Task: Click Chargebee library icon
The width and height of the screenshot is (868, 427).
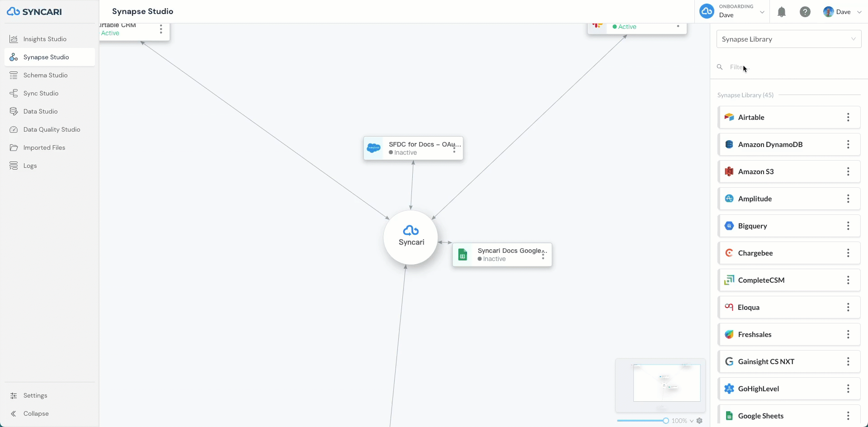Action: tap(729, 253)
